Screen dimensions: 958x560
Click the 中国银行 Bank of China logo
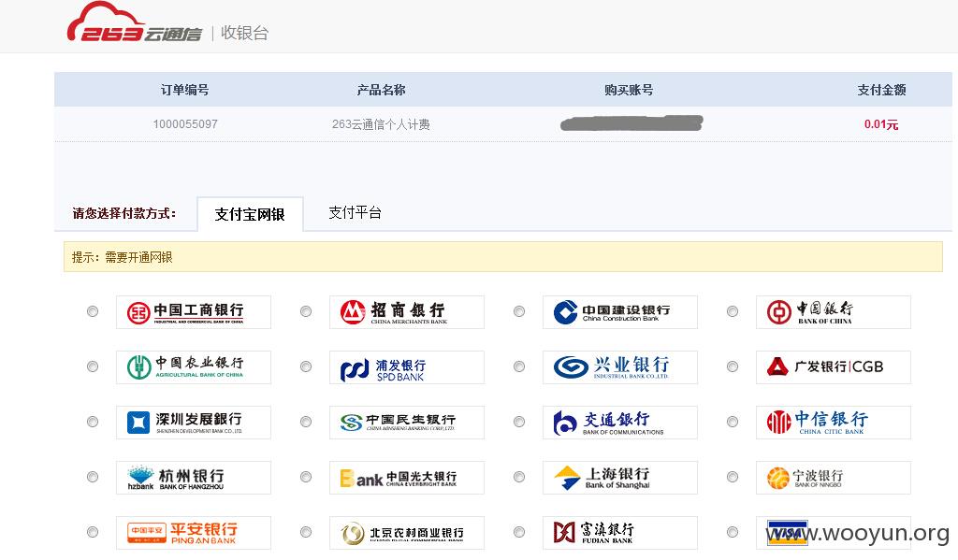[x=834, y=312]
